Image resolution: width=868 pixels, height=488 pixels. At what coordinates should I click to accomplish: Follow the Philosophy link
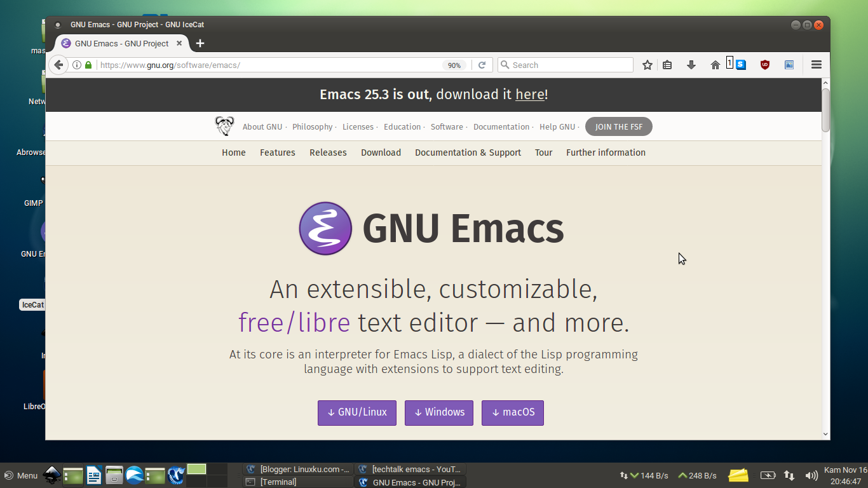tap(313, 127)
